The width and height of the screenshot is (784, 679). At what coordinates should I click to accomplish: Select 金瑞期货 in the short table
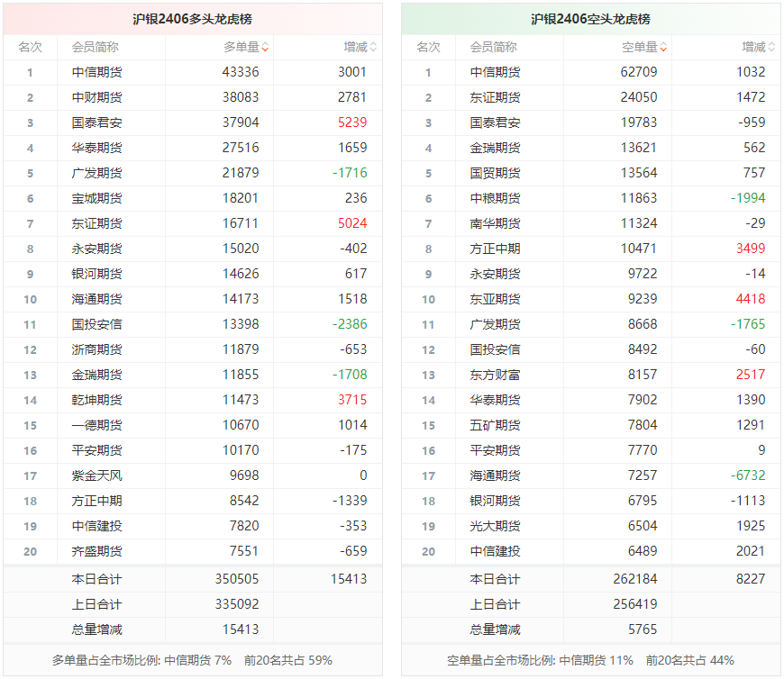[x=495, y=148]
